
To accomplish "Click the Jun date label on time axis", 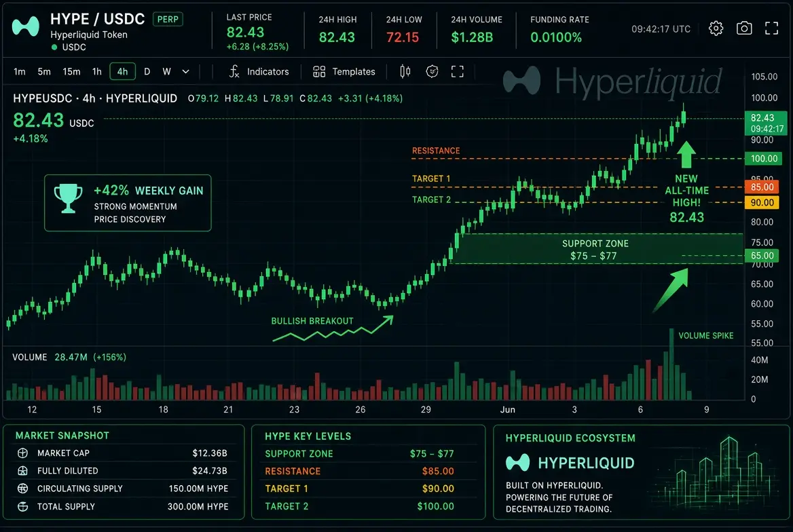I will (507, 410).
